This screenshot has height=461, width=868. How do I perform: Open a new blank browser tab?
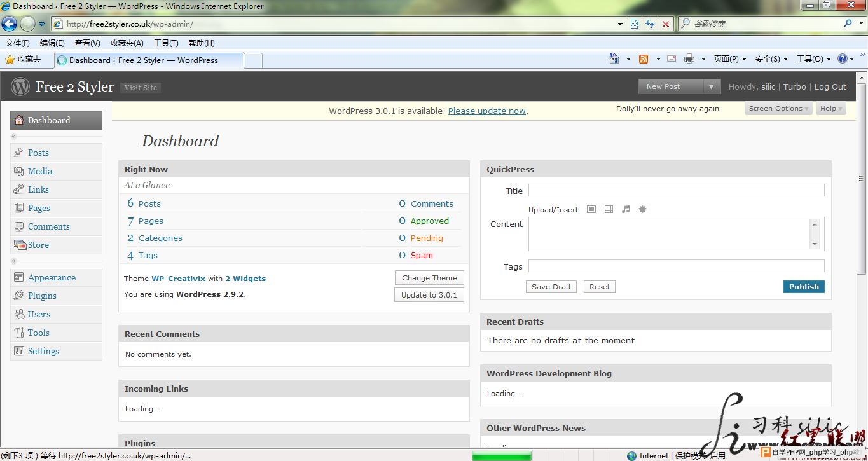click(x=253, y=60)
